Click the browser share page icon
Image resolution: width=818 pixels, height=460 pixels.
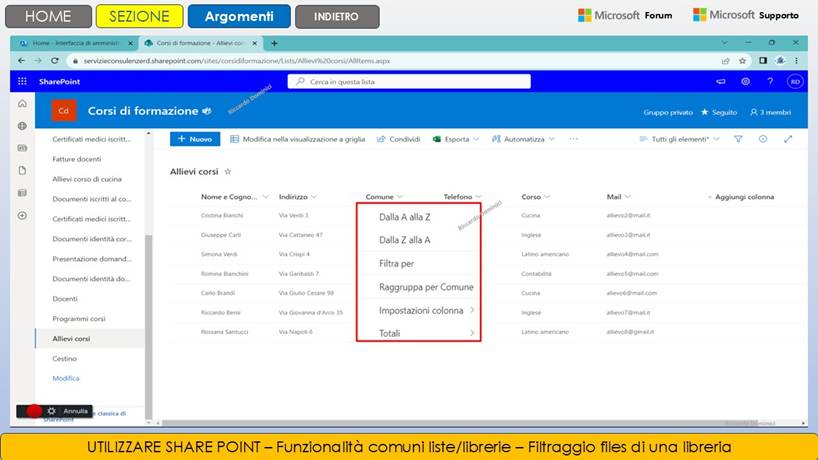[x=725, y=61]
